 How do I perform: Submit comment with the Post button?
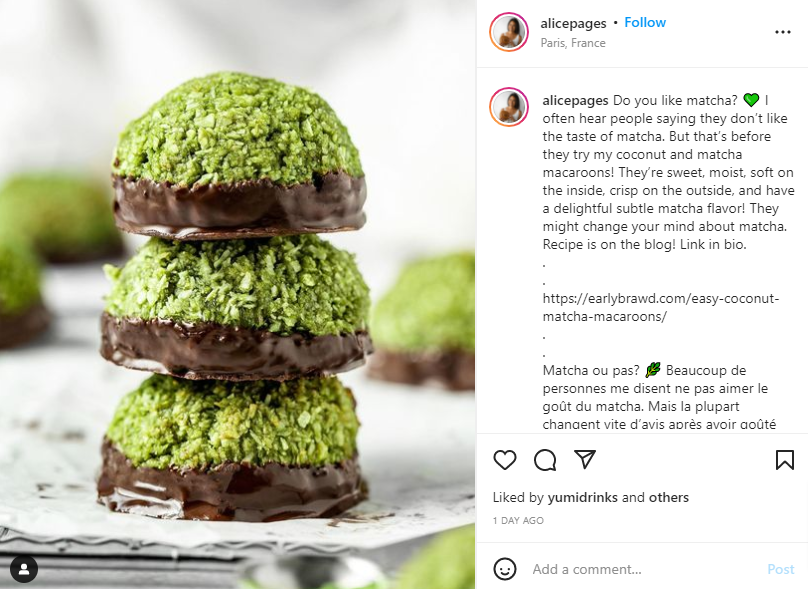click(x=780, y=569)
